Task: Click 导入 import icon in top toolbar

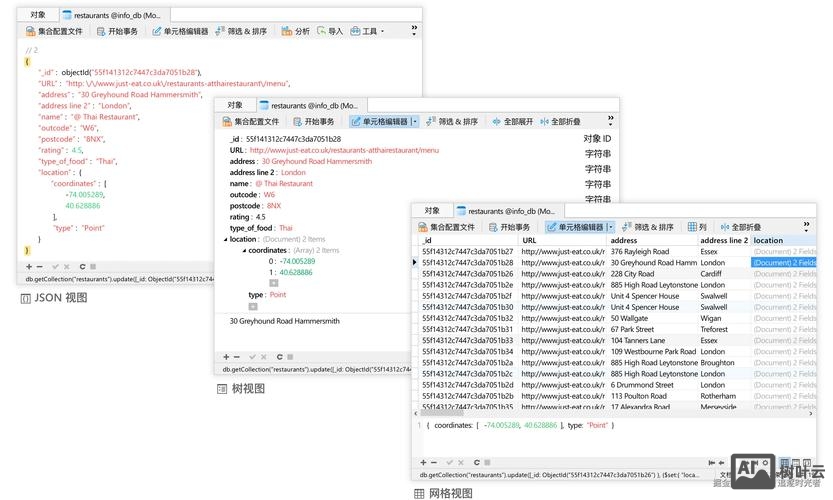Action: [x=330, y=31]
